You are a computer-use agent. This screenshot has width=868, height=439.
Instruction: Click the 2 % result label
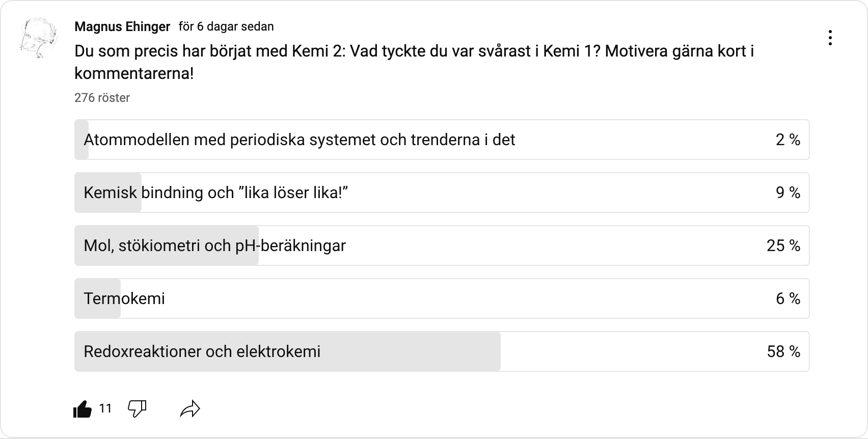[x=788, y=140]
